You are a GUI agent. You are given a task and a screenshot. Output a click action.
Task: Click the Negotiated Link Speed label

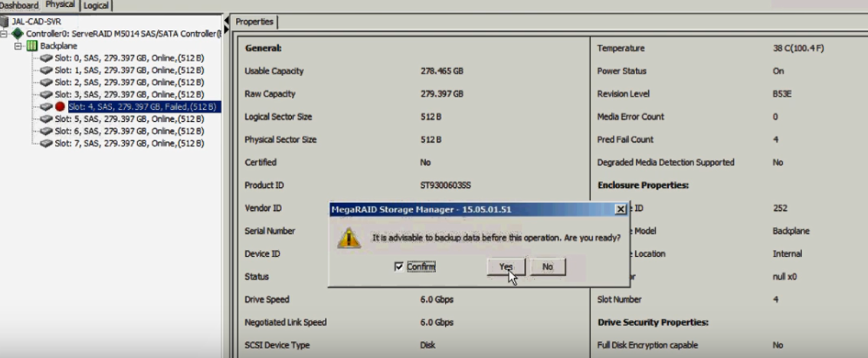(x=286, y=322)
